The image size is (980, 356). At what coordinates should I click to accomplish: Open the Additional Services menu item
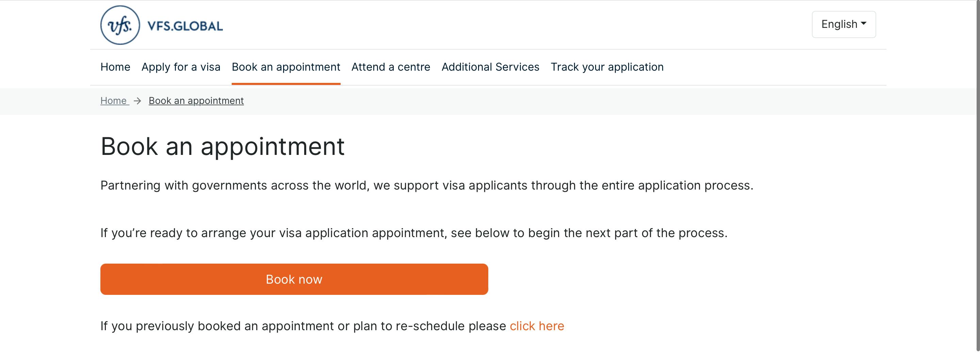click(x=490, y=67)
